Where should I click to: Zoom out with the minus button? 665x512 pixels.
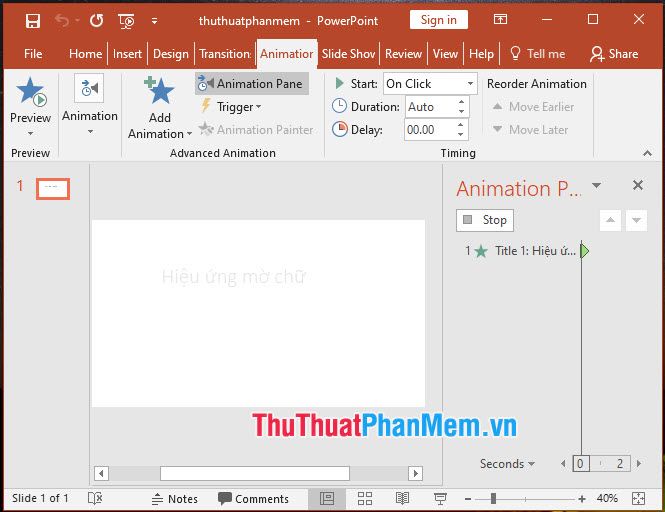(468, 499)
